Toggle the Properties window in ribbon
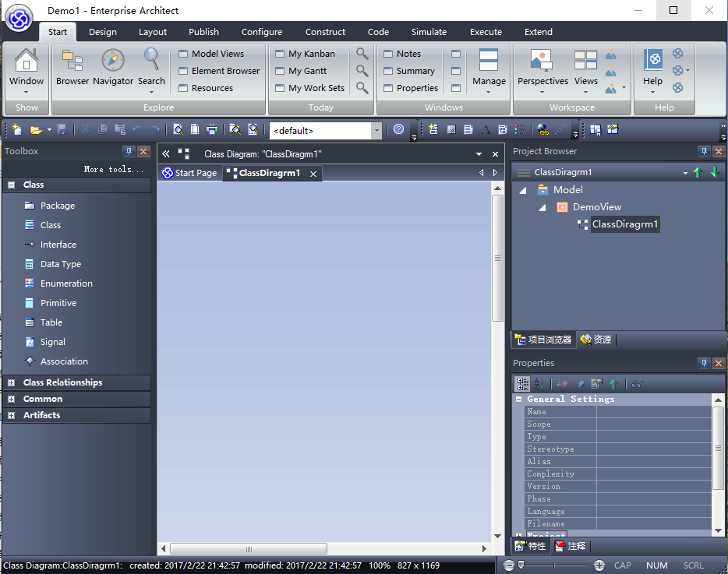728x574 pixels. (411, 88)
